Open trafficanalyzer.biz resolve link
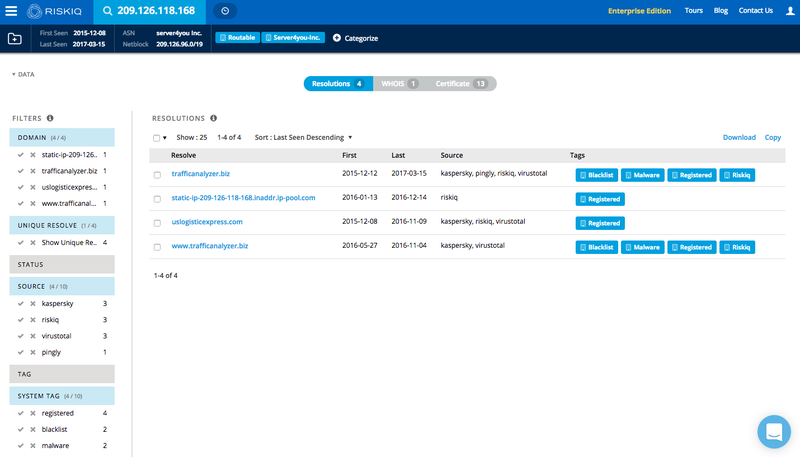 pyautogui.click(x=201, y=173)
